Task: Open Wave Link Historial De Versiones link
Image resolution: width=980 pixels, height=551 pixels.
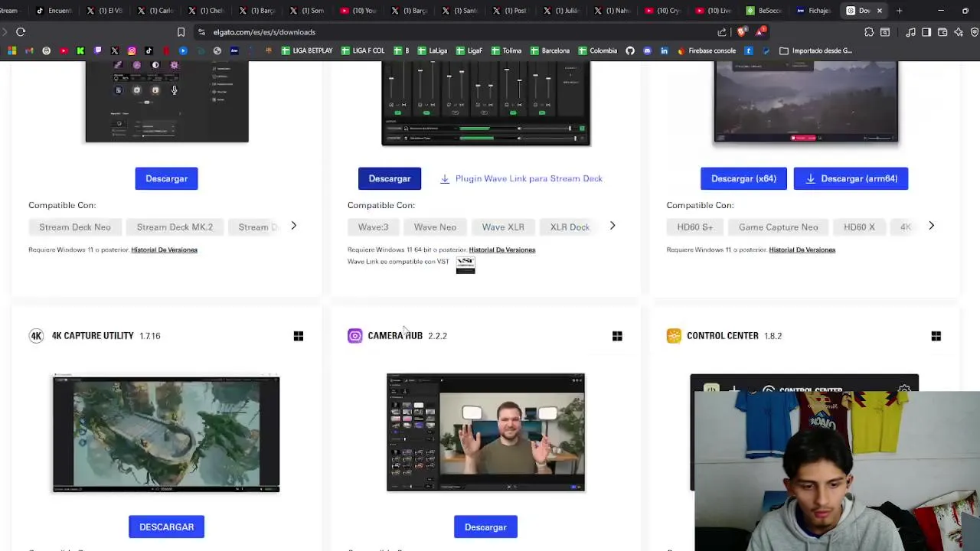Action: [501, 249]
